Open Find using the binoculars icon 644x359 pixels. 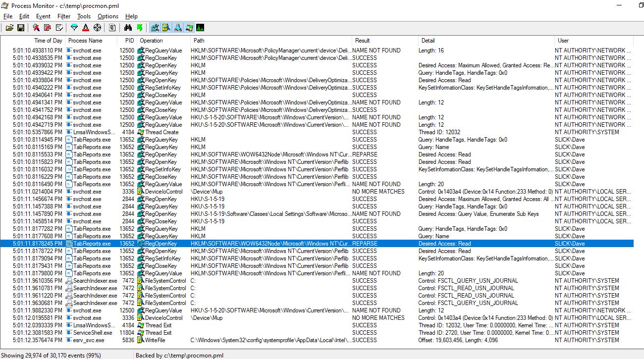pos(128,28)
